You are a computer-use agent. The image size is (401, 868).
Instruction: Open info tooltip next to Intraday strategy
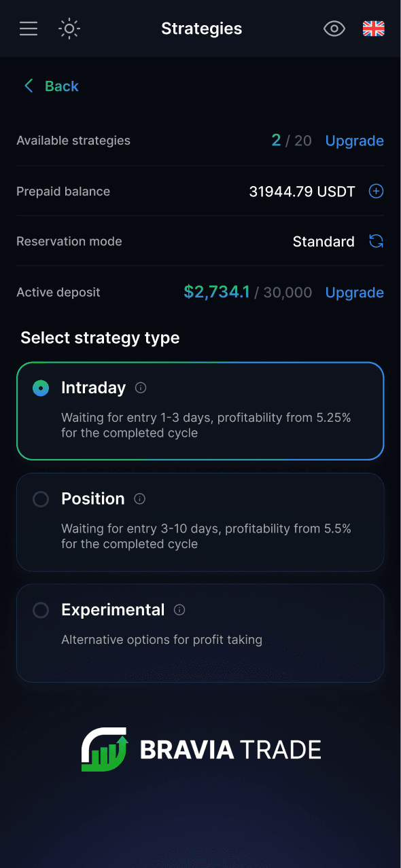coord(141,388)
